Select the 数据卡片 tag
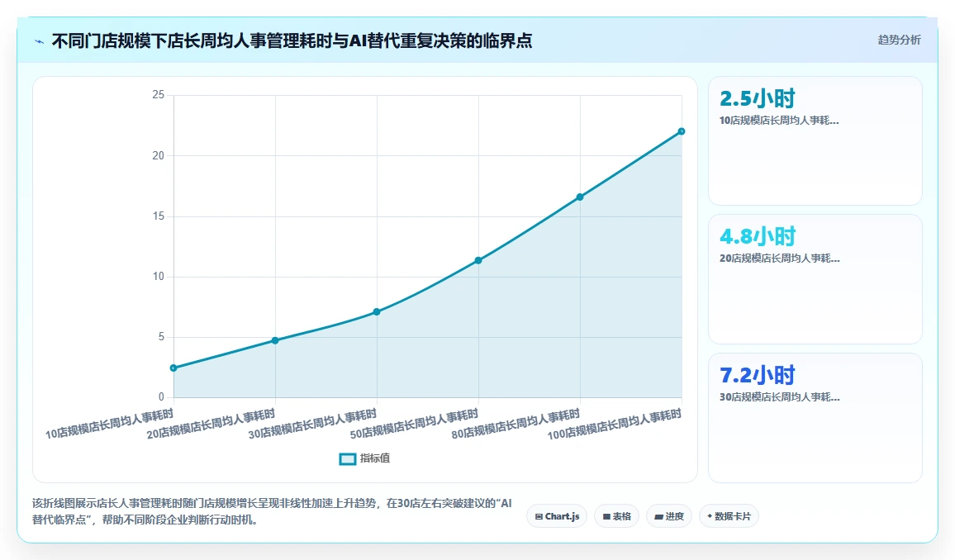 pyautogui.click(x=729, y=516)
